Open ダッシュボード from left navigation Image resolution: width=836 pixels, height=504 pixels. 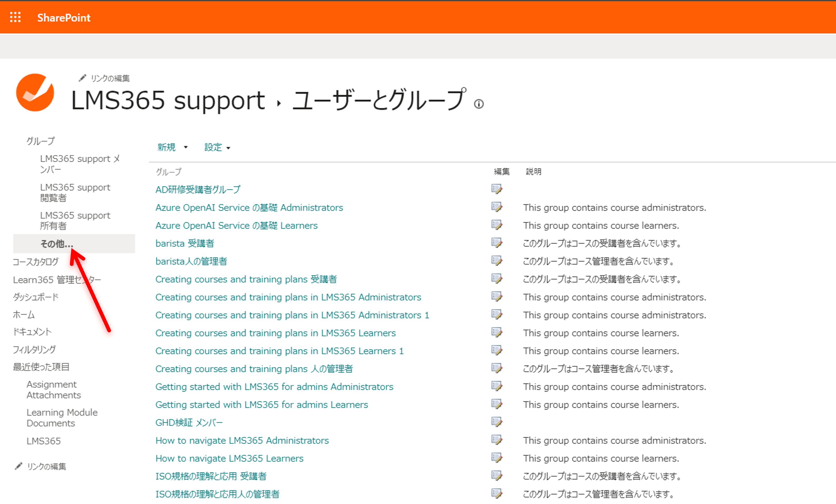coord(36,297)
